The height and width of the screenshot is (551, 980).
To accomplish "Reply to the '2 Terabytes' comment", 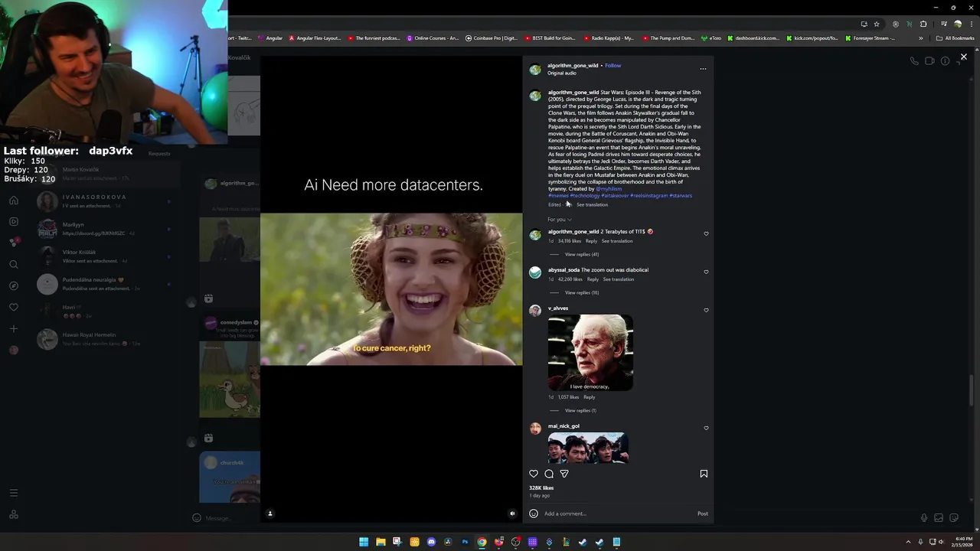I will click(x=591, y=241).
